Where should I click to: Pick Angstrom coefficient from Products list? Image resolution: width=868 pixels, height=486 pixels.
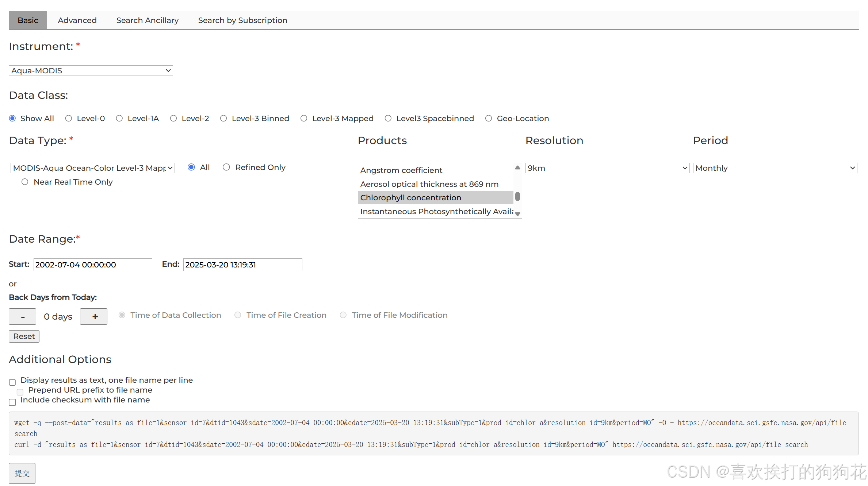[401, 170]
